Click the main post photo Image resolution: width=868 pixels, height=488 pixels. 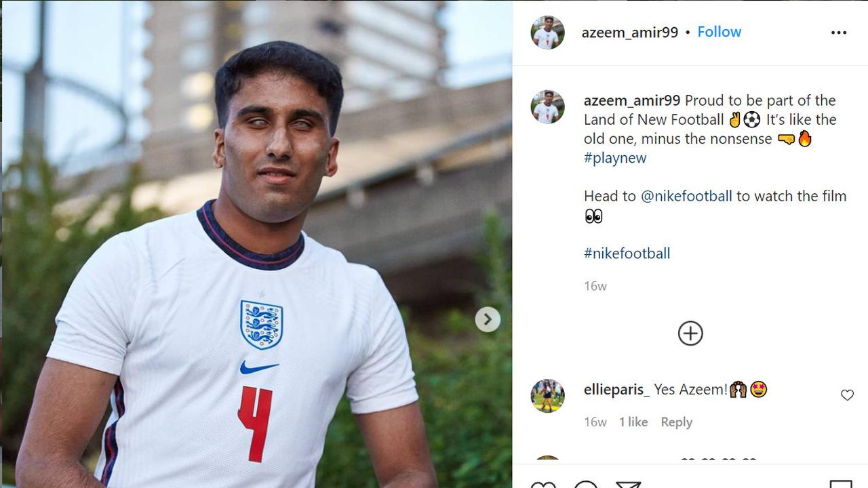click(x=256, y=244)
